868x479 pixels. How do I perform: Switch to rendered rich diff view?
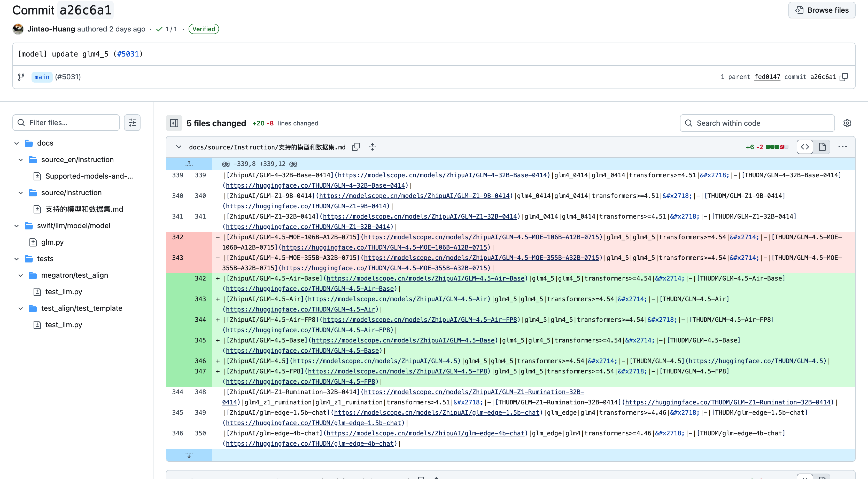pyautogui.click(x=822, y=147)
